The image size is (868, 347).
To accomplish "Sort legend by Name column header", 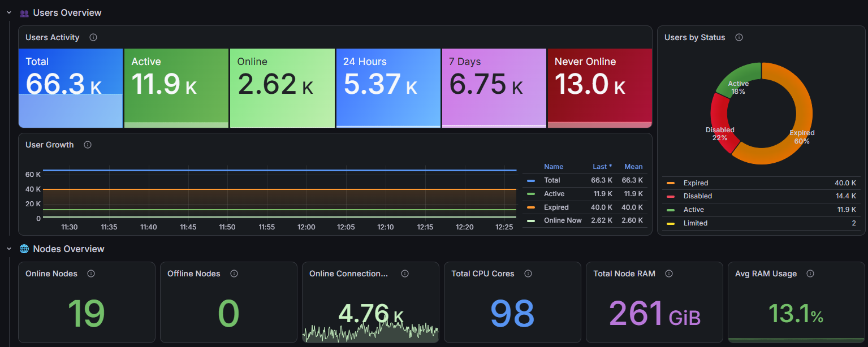I will pos(554,167).
